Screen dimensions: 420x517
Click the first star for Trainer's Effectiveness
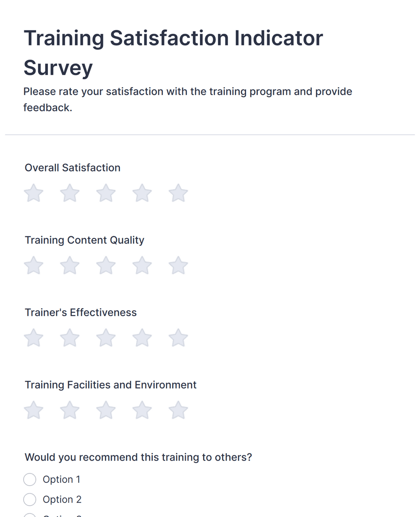click(33, 338)
